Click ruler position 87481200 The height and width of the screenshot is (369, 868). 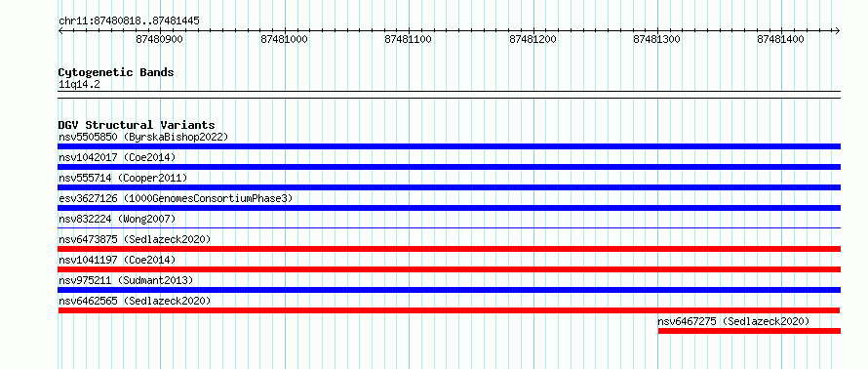tap(533, 39)
